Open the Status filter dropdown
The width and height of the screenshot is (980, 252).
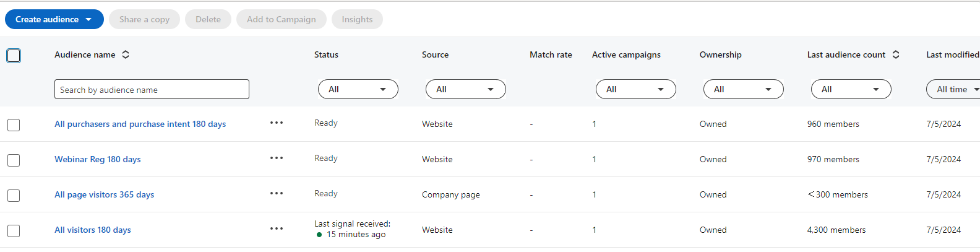[358, 89]
